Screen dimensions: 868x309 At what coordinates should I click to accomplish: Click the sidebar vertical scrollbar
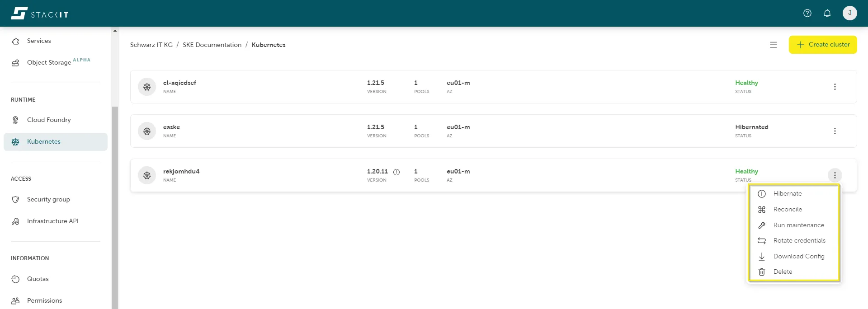pyautogui.click(x=115, y=203)
